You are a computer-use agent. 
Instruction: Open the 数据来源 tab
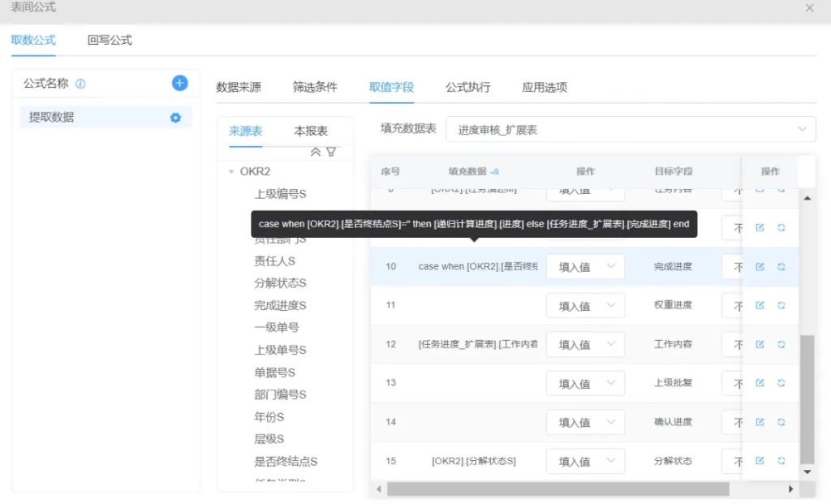pyautogui.click(x=239, y=87)
